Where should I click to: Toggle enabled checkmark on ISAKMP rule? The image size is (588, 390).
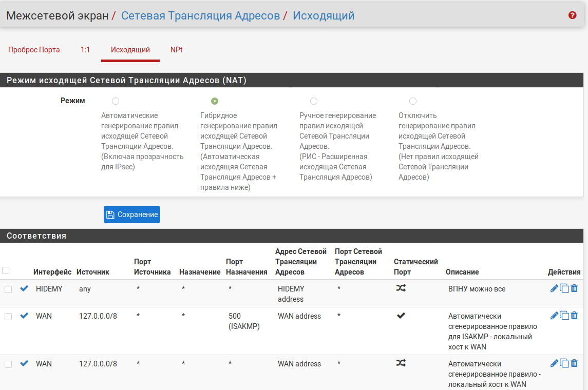pos(24,316)
